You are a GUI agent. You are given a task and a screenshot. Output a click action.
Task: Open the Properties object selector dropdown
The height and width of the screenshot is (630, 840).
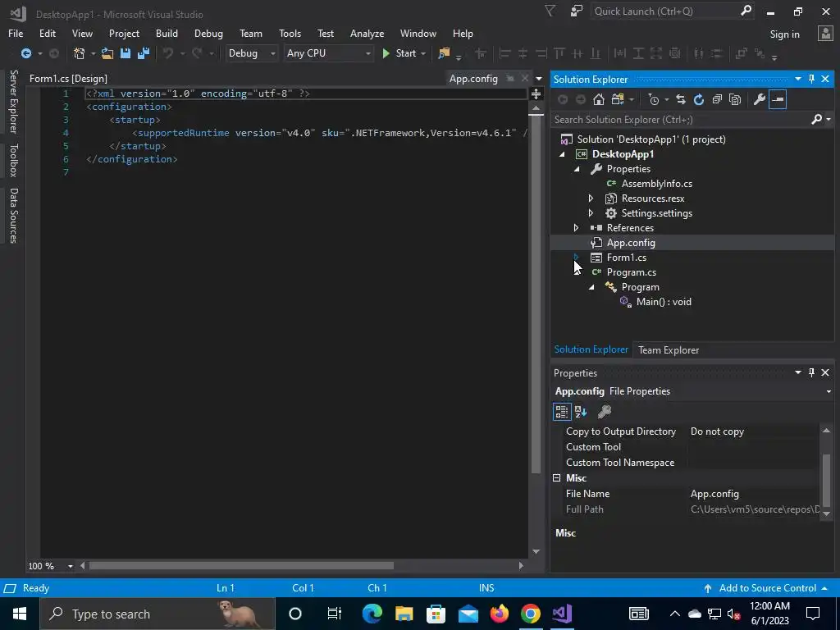(829, 391)
